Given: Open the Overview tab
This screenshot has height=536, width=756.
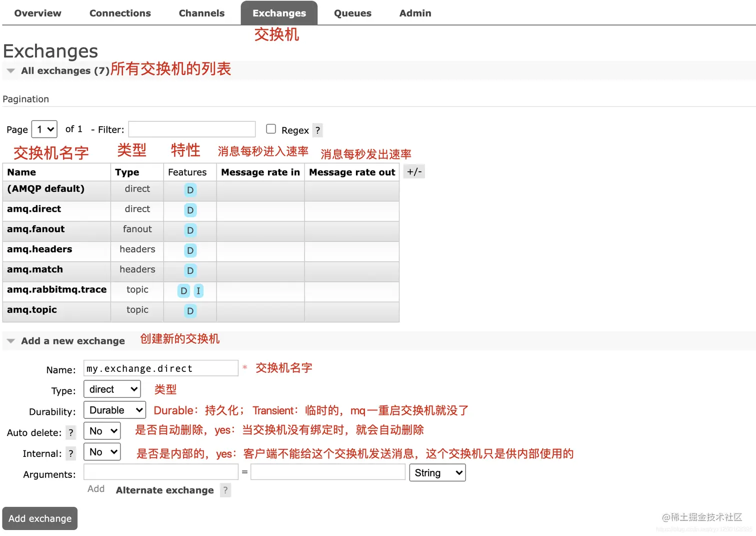Looking at the screenshot, I should point(37,13).
